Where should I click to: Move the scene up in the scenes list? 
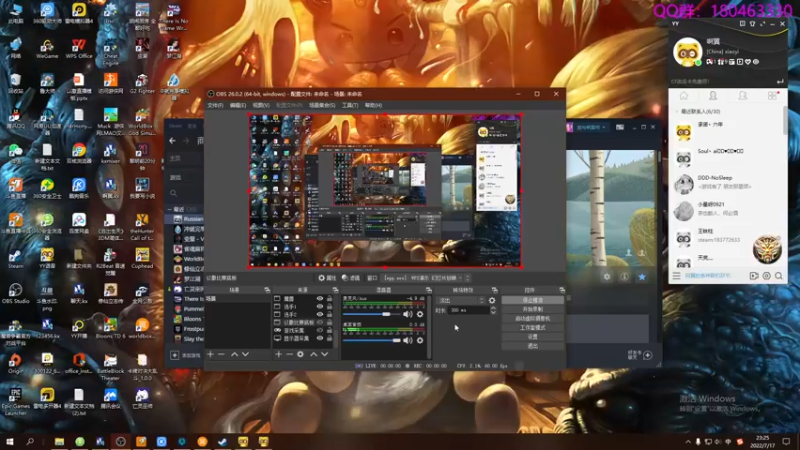pyautogui.click(x=235, y=354)
